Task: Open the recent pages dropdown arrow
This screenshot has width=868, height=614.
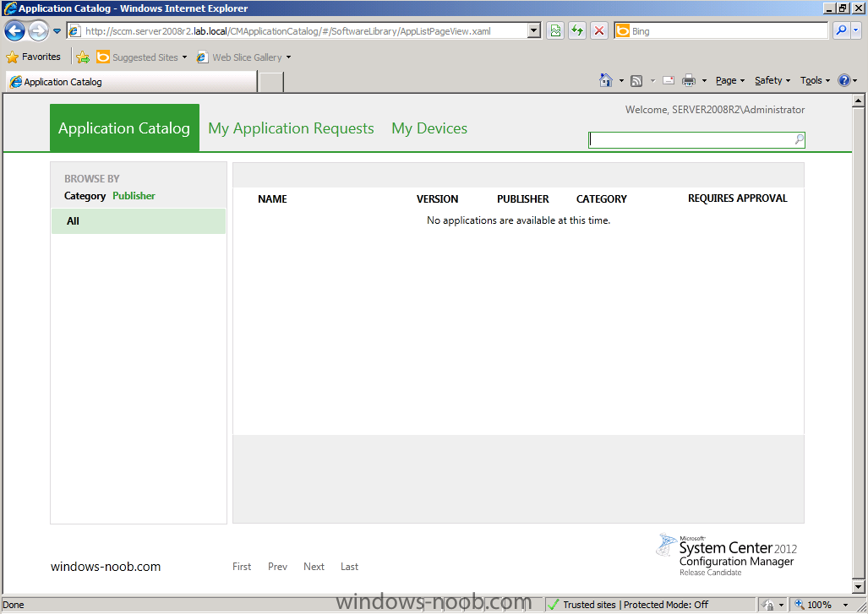Action: pos(57,31)
